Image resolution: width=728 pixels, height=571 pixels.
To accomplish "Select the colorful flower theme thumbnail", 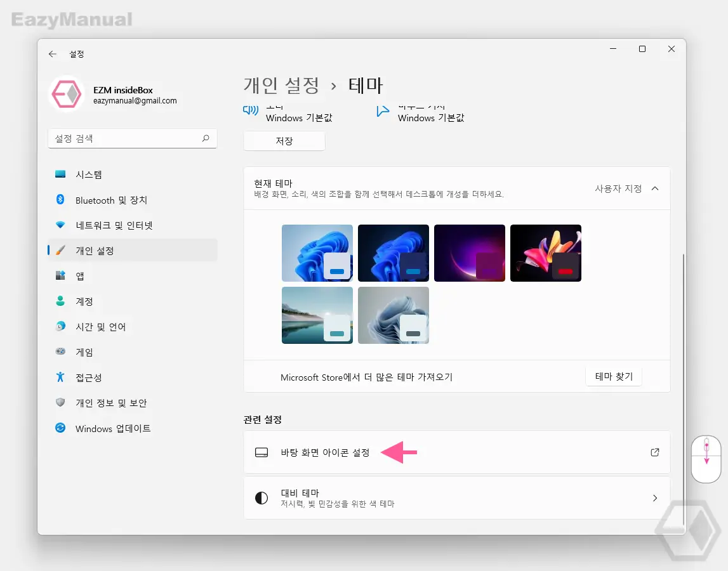I will coord(546,253).
